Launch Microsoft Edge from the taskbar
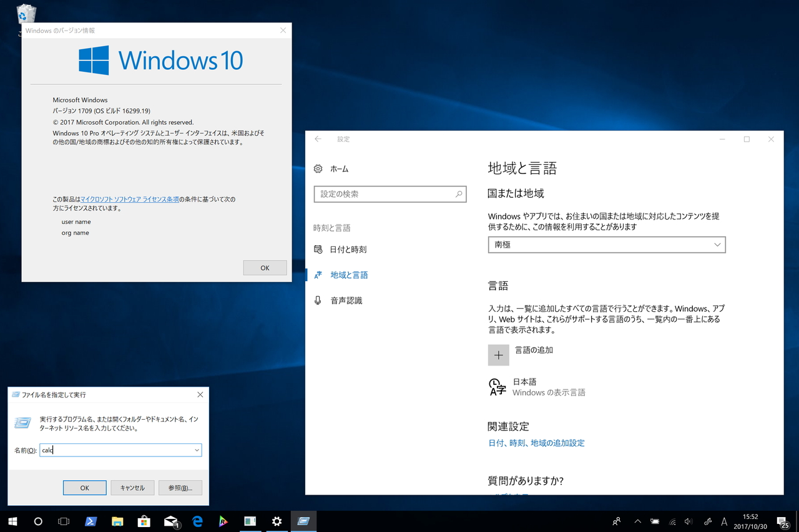This screenshot has height=532, width=799. tap(198, 521)
